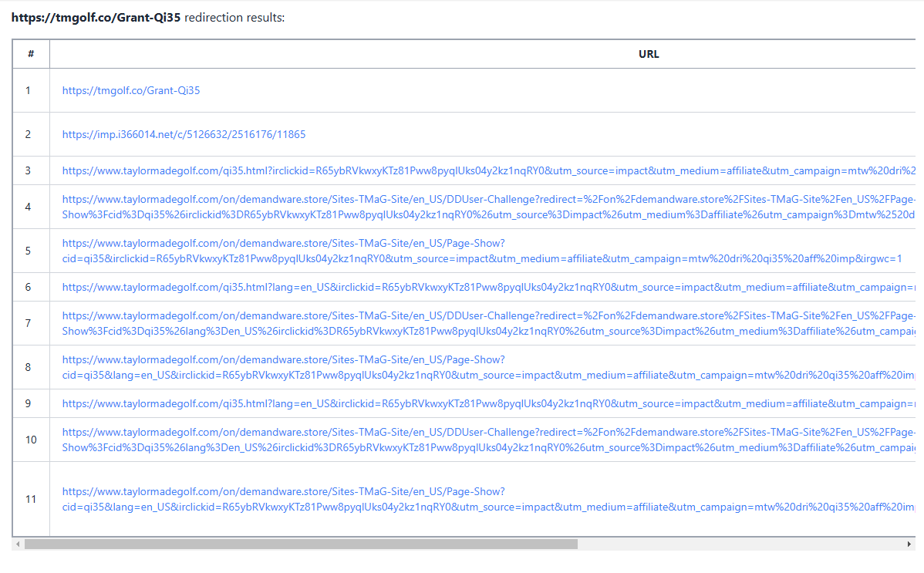Click the horizontal scrollbar right arrow

point(909,544)
